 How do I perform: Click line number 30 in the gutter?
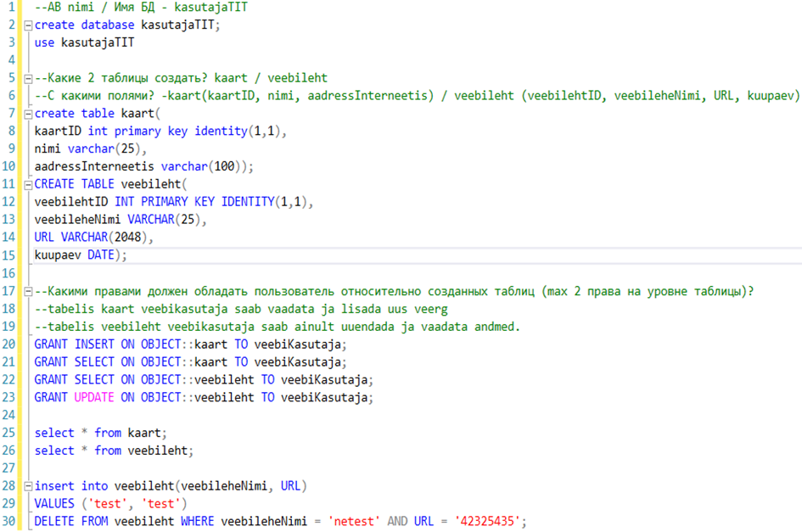click(10, 522)
